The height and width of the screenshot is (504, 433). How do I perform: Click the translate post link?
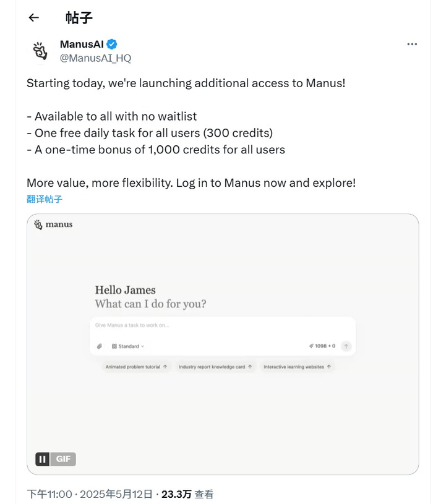click(x=45, y=199)
